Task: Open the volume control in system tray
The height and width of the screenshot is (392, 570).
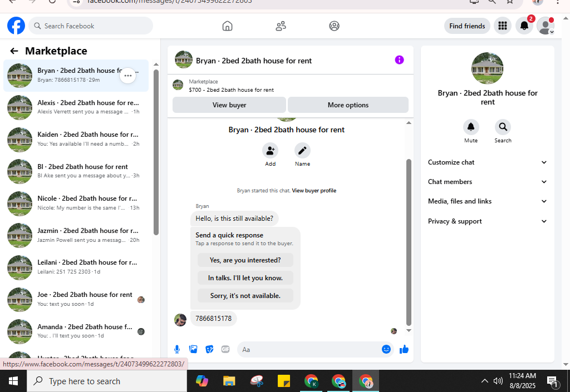Action: [498, 381]
